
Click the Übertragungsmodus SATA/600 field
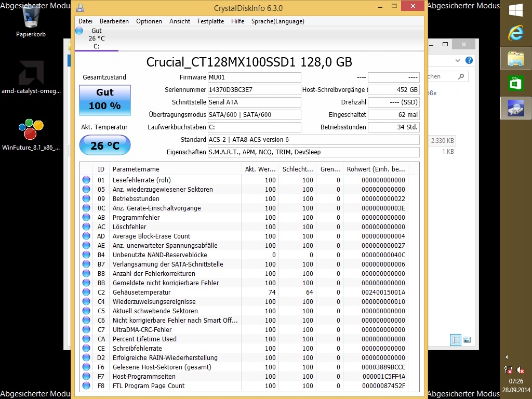[254, 115]
